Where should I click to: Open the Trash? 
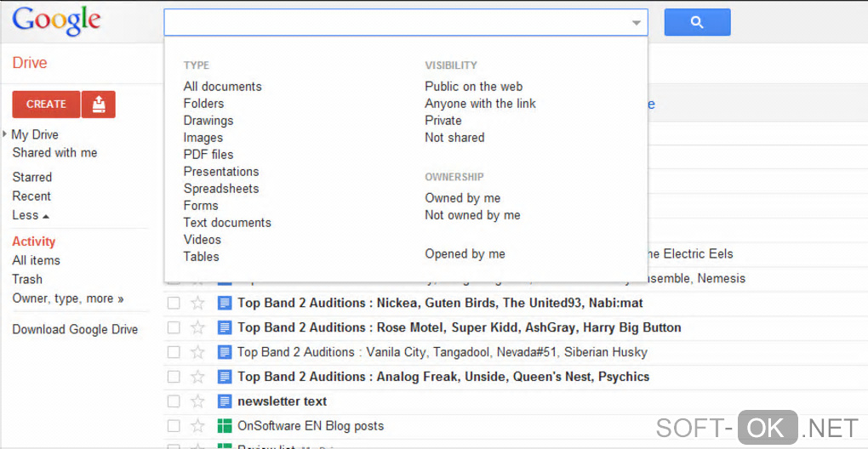pos(27,279)
